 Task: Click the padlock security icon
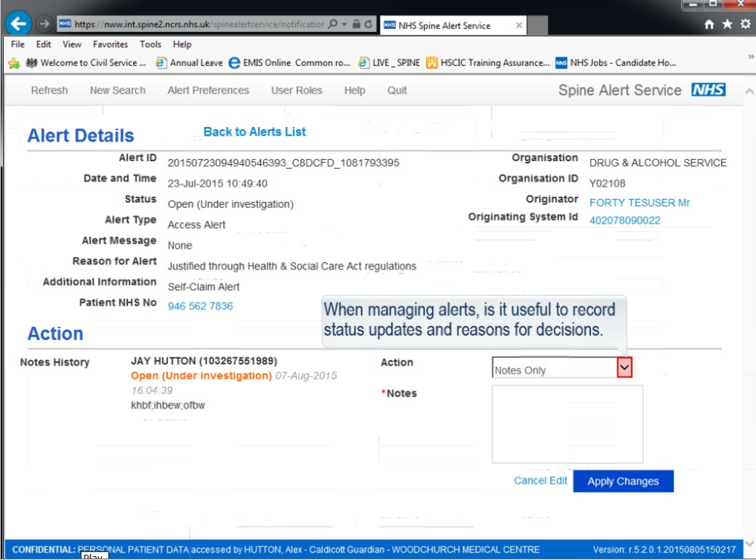(356, 24)
